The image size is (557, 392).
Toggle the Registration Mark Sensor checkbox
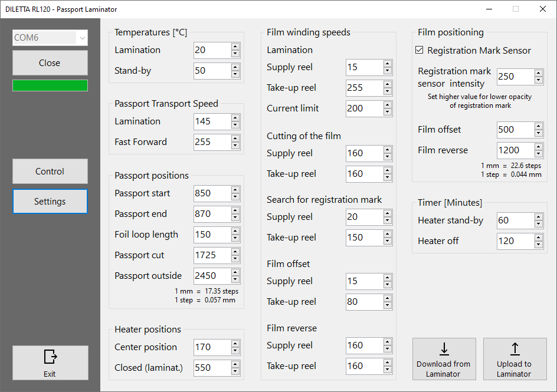pos(419,50)
